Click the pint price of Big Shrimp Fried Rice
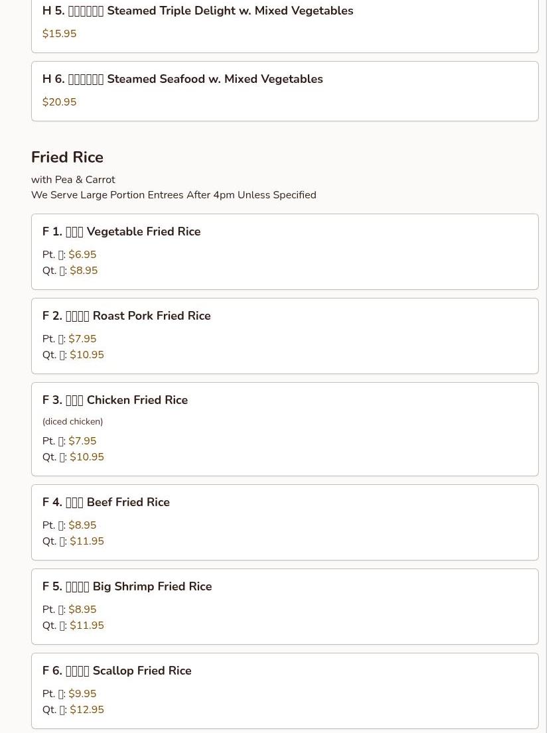The width and height of the screenshot is (560, 733). click(82, 610)
